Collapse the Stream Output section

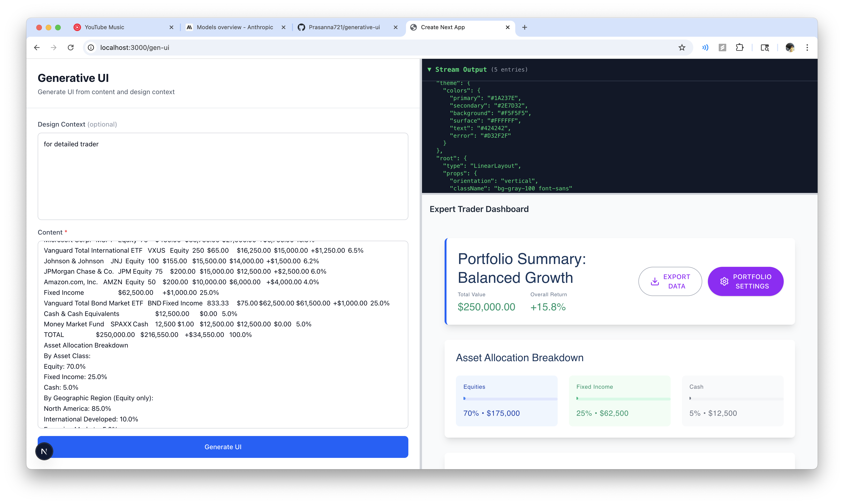click(x=430, y=69)
